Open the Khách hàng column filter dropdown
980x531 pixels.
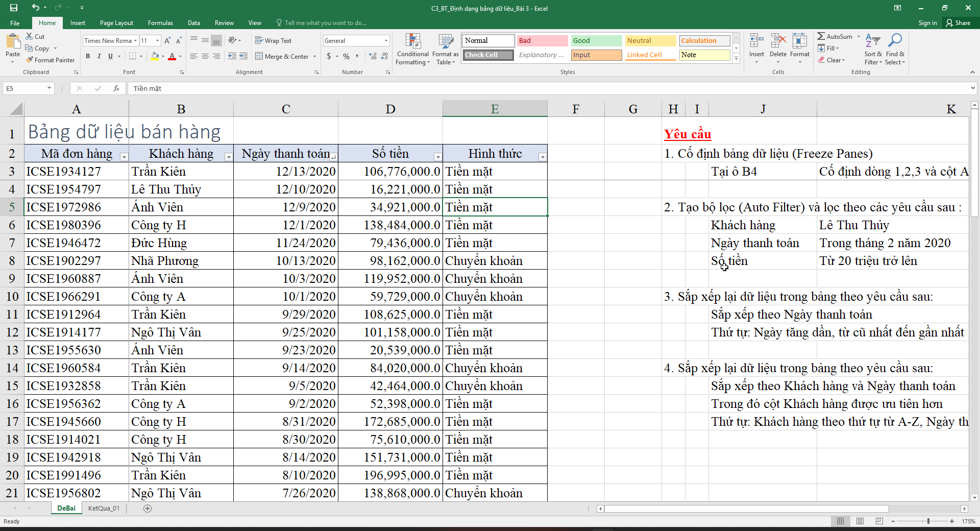229,157
